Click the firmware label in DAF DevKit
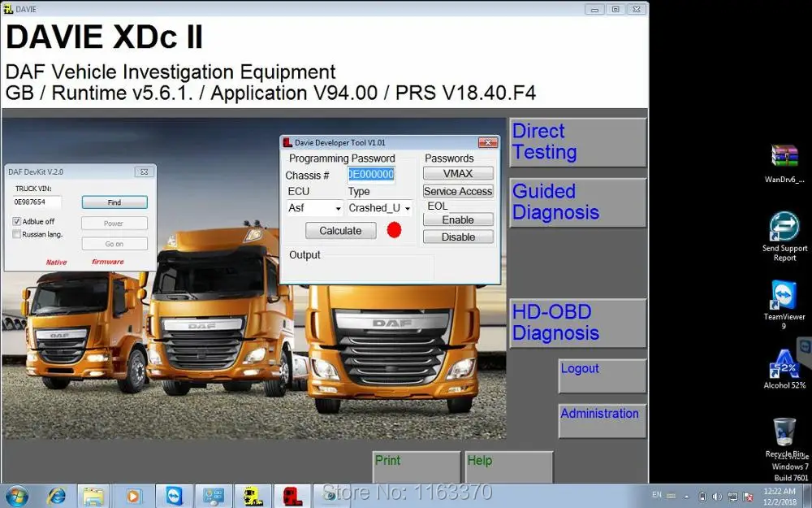Viewport: 812px width, 508px height. pos(108,262)
